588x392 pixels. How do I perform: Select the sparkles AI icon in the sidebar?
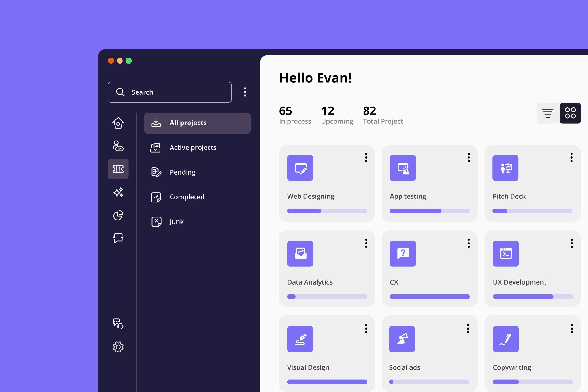click(118, 192)
